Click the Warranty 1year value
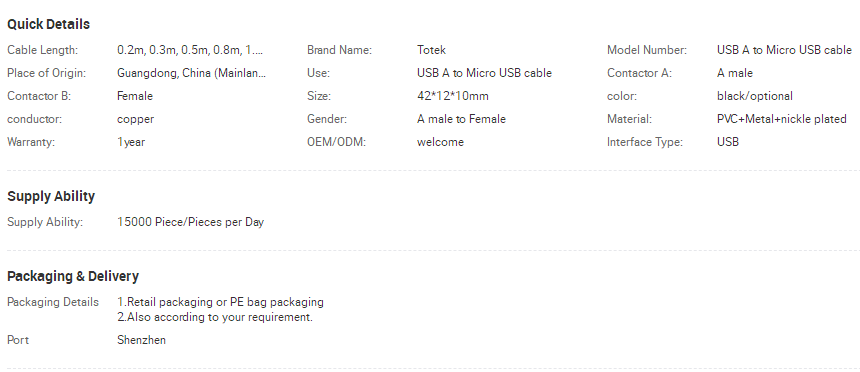 point(131,142)
